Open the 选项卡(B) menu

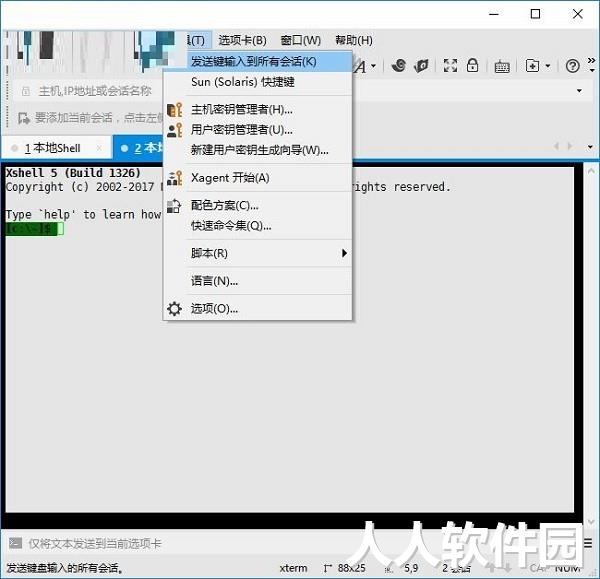[242, 40]
